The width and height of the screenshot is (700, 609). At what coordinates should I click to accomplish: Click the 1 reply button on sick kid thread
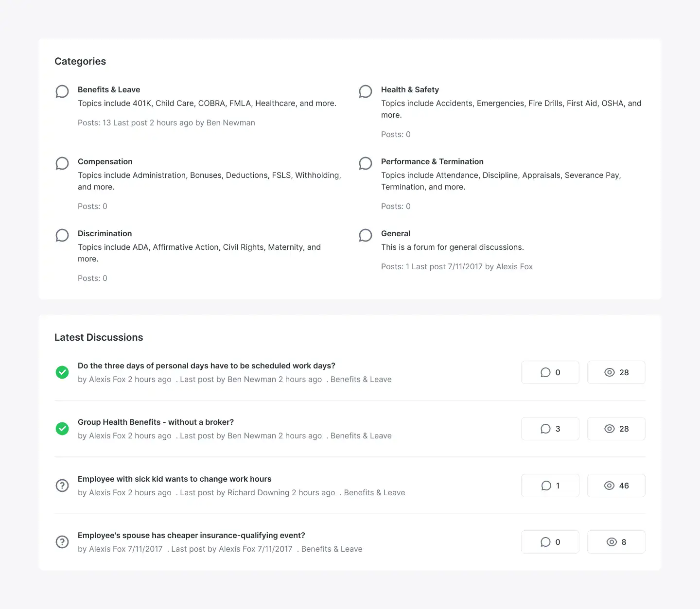coord(550,486)
